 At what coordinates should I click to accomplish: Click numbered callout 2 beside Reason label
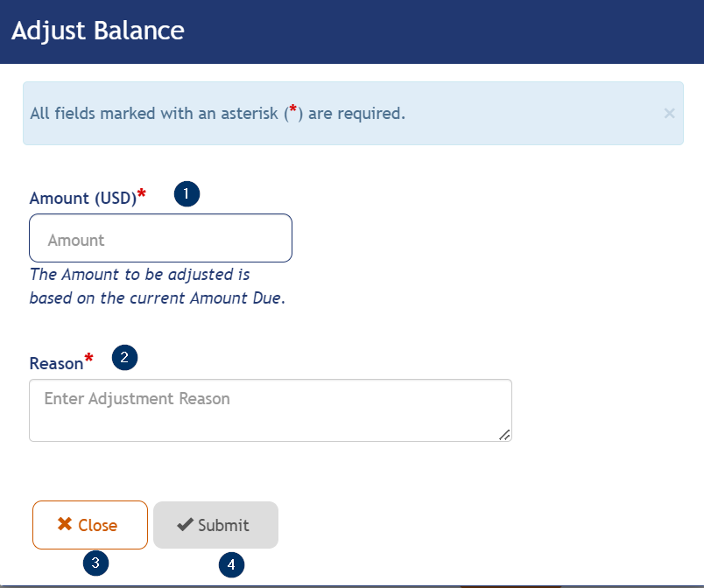125,357
